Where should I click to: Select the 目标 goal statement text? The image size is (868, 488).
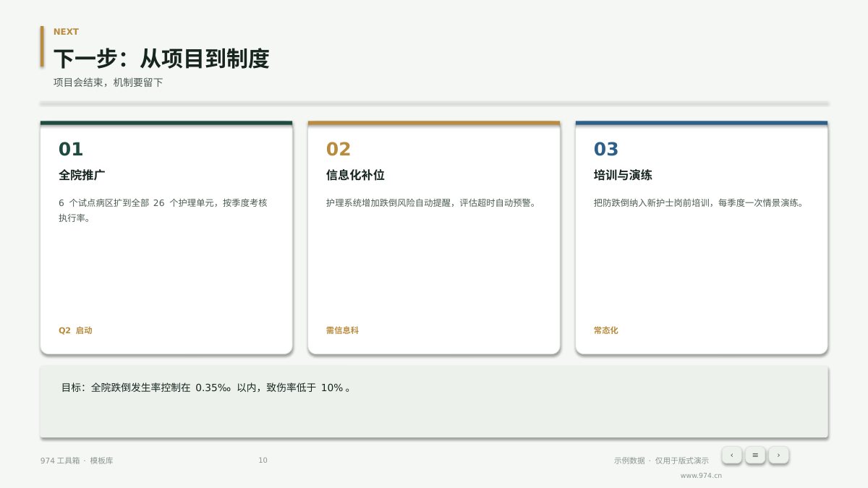coord(206,388)
